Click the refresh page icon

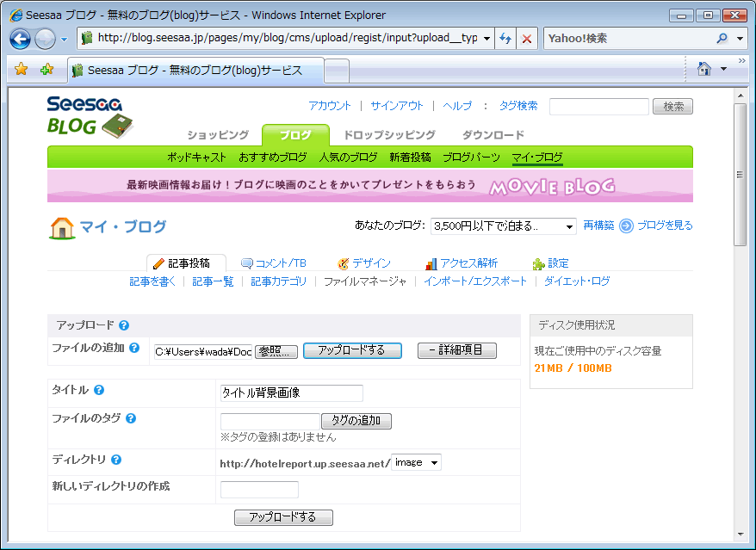coord(505,39)
